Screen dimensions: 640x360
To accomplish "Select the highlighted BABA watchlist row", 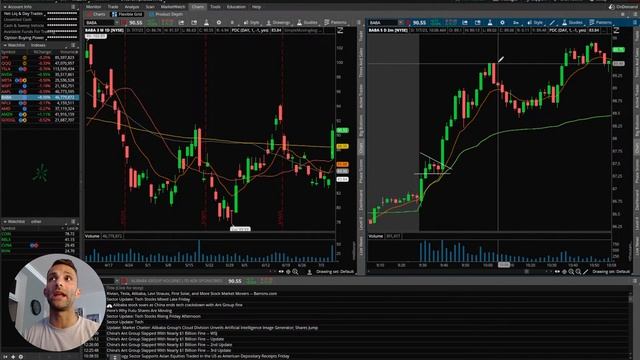I will (40, 98).
